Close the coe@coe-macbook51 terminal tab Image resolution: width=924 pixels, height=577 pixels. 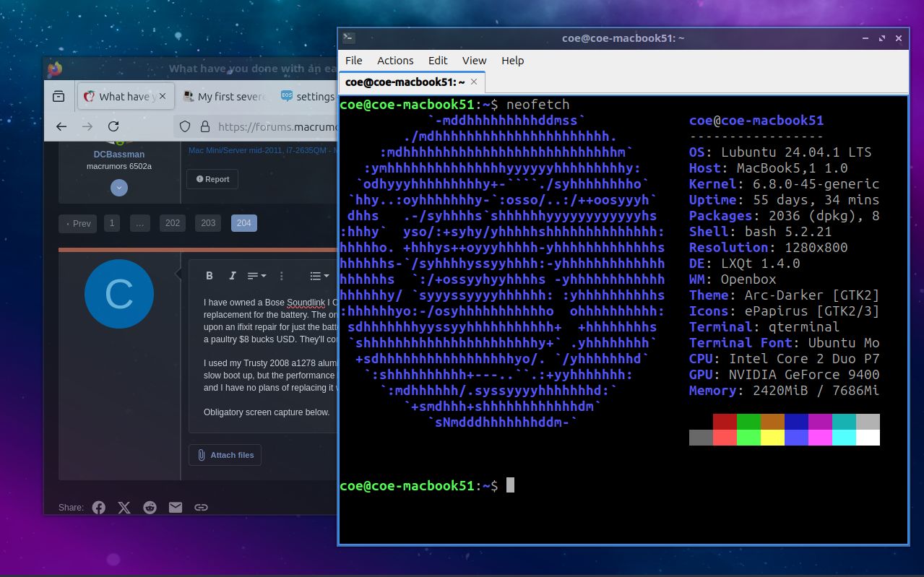click(474, 82)
